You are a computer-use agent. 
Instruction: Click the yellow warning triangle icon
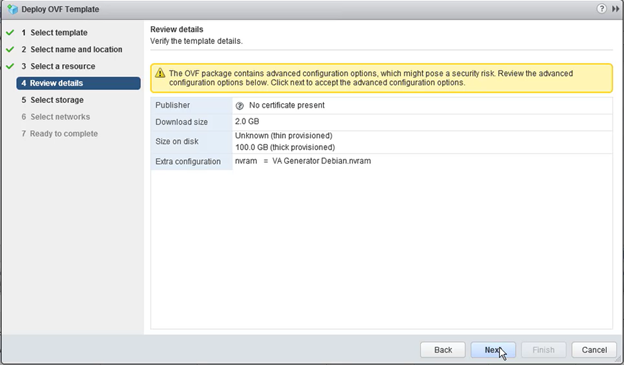(160, 73)
